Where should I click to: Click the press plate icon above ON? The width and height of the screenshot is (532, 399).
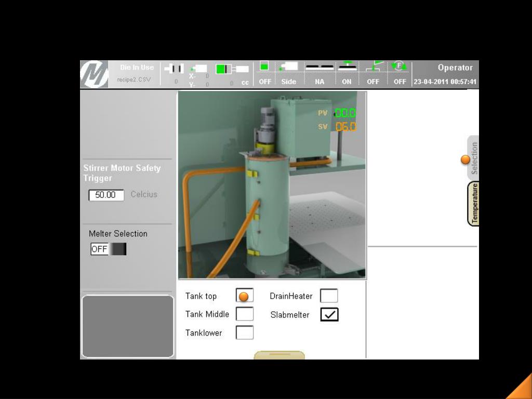347,66
